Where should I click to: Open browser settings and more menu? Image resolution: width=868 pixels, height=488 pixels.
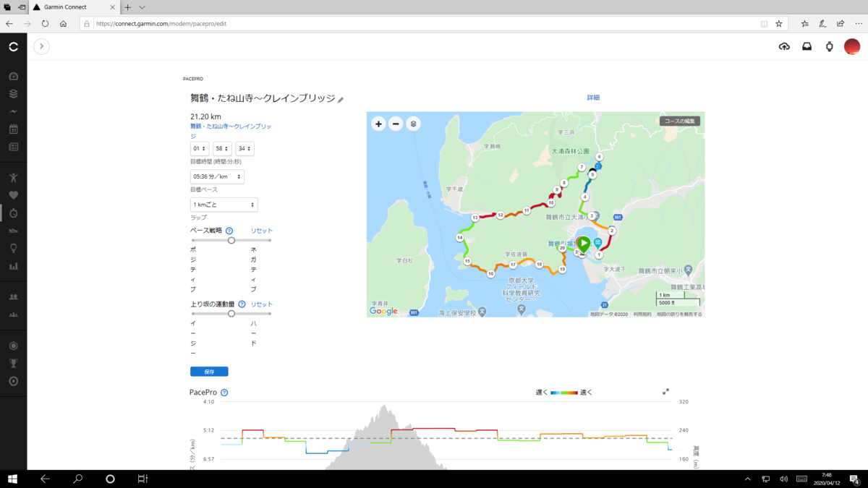click(858, 23)
